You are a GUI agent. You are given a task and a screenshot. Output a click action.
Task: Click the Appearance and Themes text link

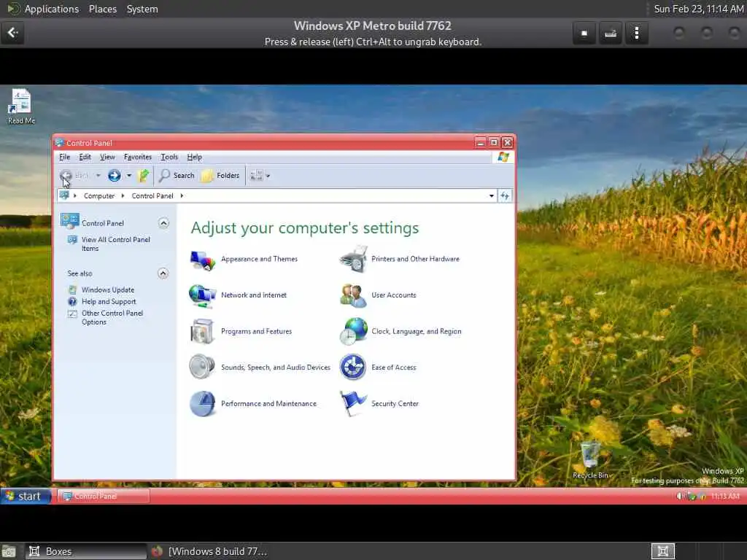click(259, 259)
